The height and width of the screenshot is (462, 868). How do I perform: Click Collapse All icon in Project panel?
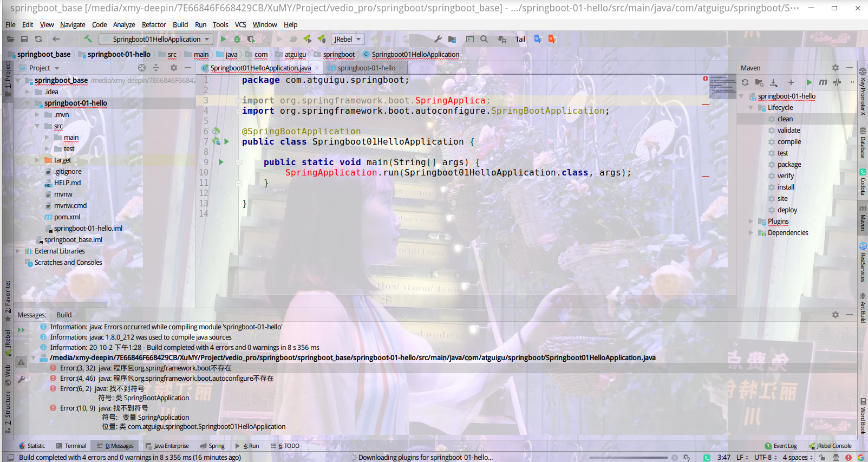(156, 68)
